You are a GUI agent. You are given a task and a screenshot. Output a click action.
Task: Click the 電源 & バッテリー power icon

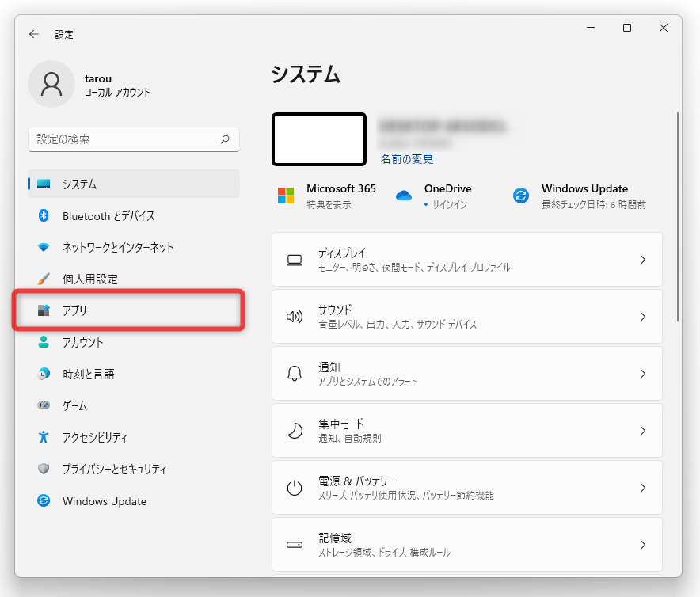click(295, 488)
